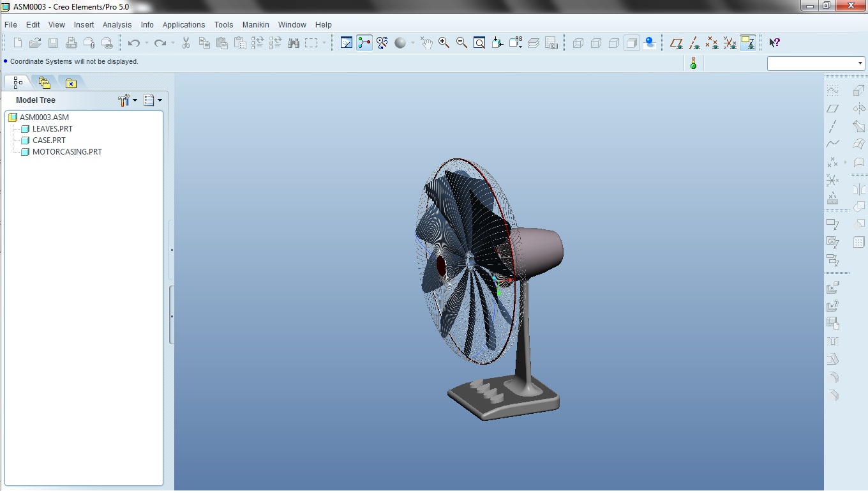Open the View Manager icon
The height and width of the screenshot is (493, 868).
click(552, 43)
